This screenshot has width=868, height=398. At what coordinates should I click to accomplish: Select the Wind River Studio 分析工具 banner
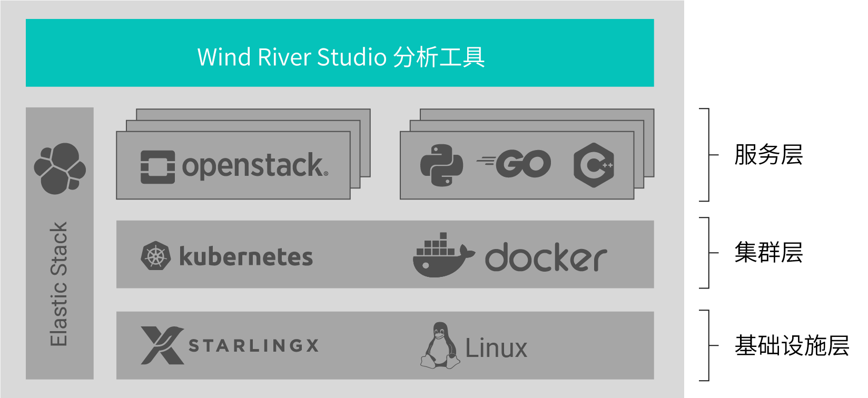pyautogui.click(x=340, y=53)
